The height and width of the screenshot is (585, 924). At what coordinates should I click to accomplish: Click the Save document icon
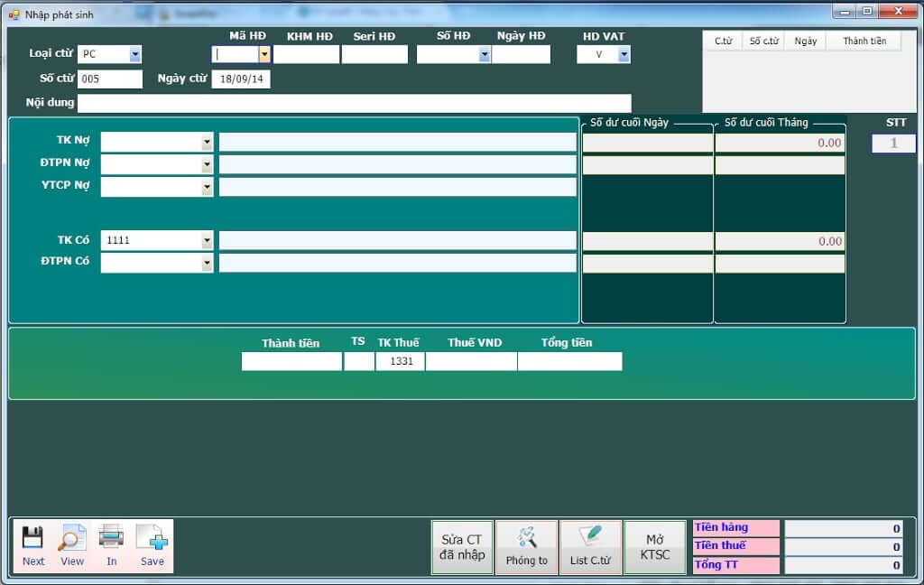[x=152, y=539]
